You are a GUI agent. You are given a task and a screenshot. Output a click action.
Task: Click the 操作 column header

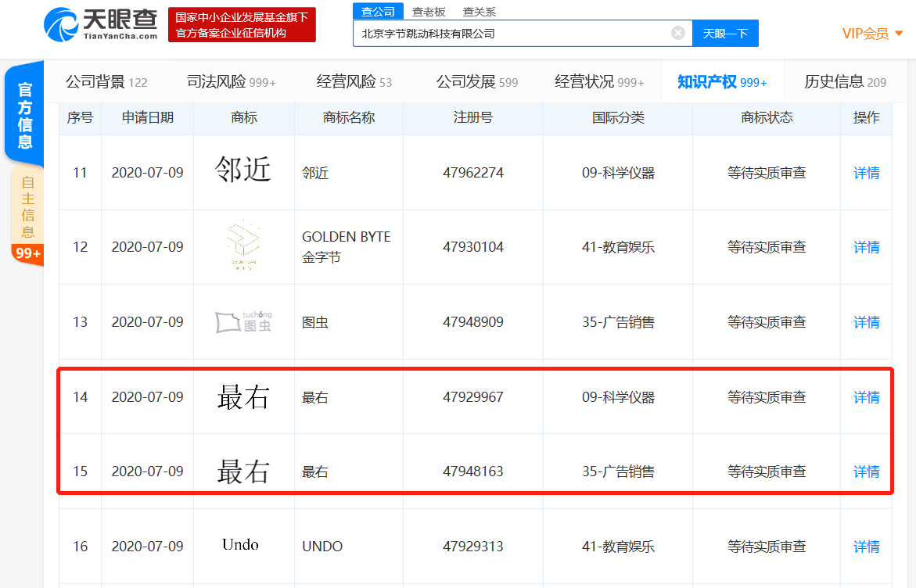867,117
